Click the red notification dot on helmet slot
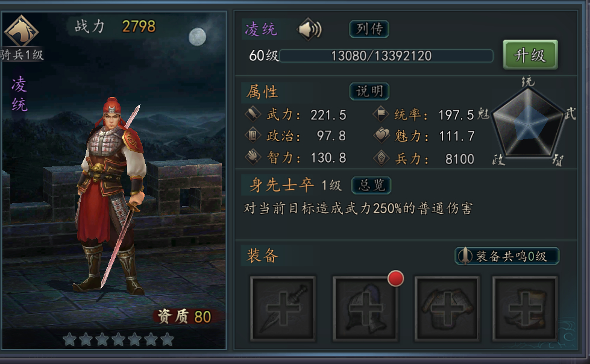This screenshot has height=364, width=590. [x=395, y=278]
